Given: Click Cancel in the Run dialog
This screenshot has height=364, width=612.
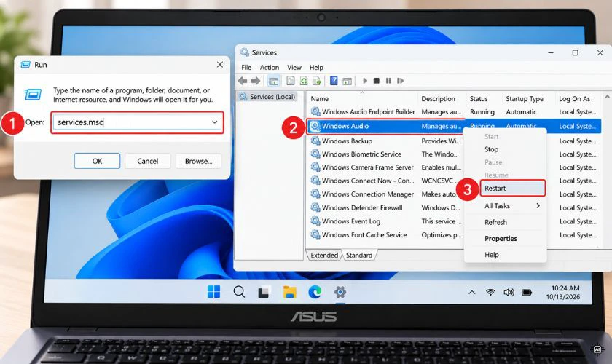Looking at the screenshot, I should (147, 161).
